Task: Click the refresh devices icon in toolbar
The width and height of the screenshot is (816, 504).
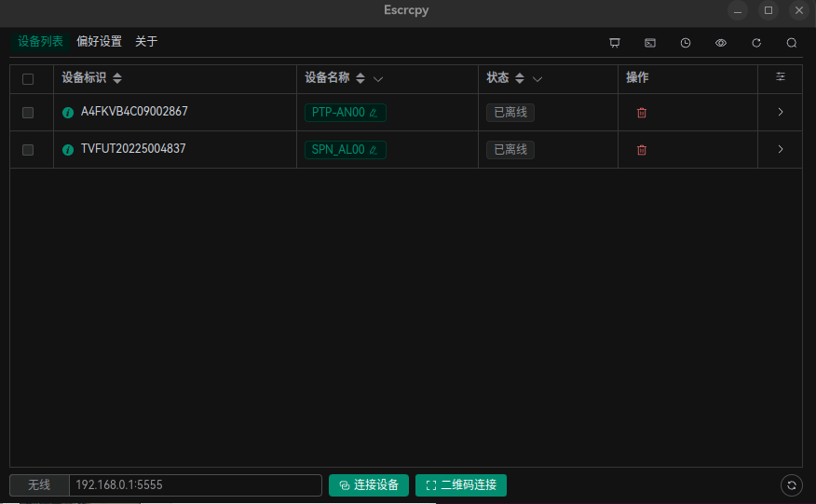Action: tap(756, 43)
